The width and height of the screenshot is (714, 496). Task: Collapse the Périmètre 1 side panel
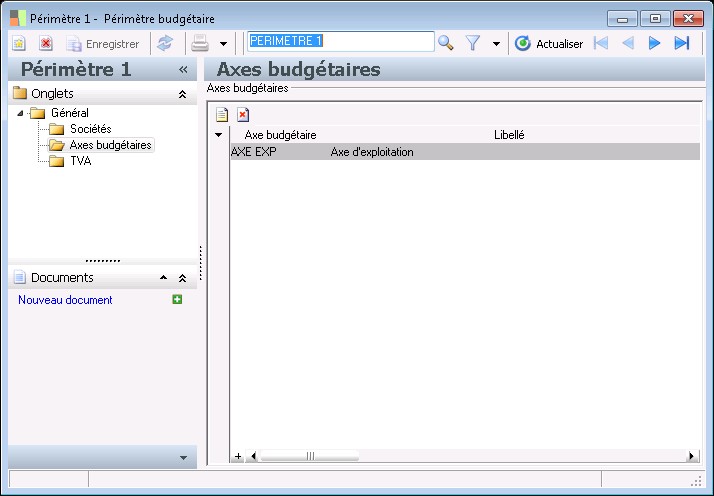tap(183, 70)
